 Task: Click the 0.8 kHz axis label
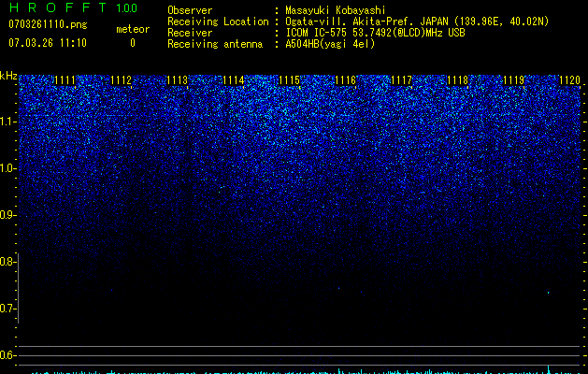point(7,262)
